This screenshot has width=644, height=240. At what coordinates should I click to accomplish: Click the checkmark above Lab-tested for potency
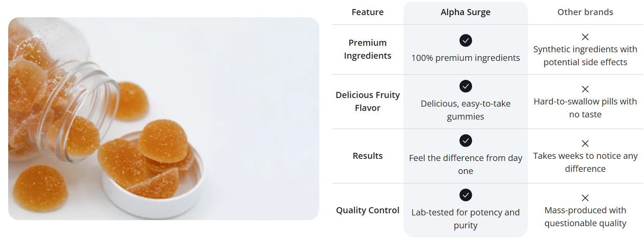(x=466, y=195)
